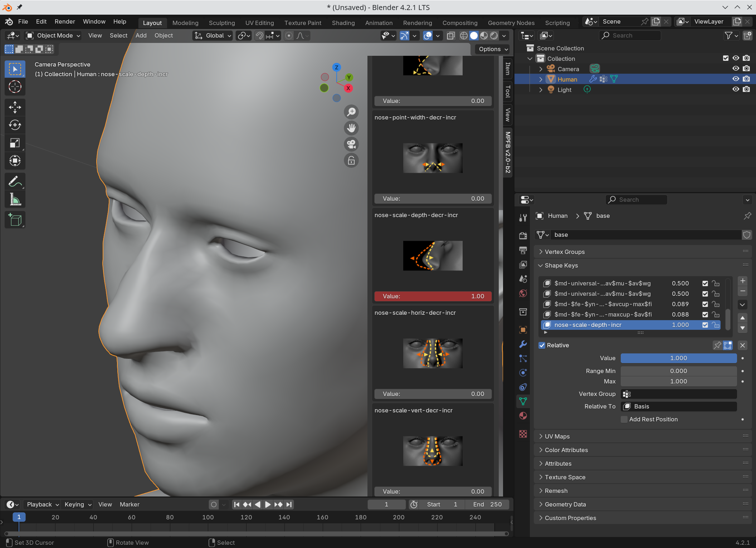
Task: Switch to the Shading workspace tab
Action: click(343, 23)
